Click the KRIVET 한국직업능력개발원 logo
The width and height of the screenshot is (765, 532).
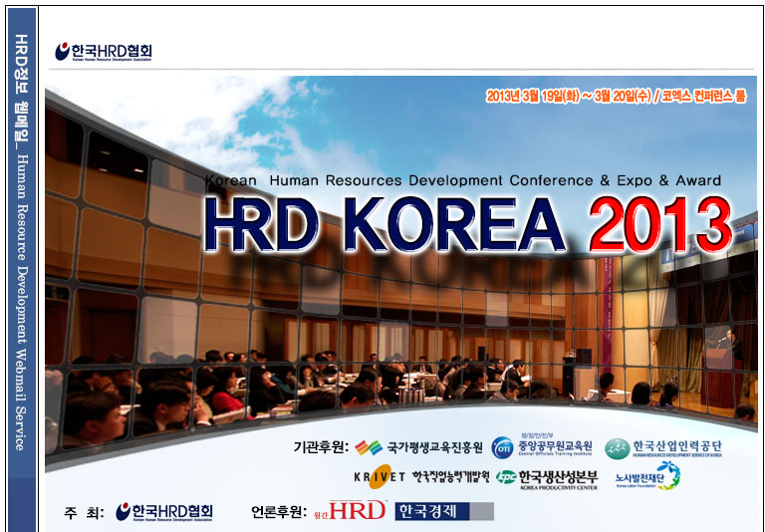(x=421, y=477)
